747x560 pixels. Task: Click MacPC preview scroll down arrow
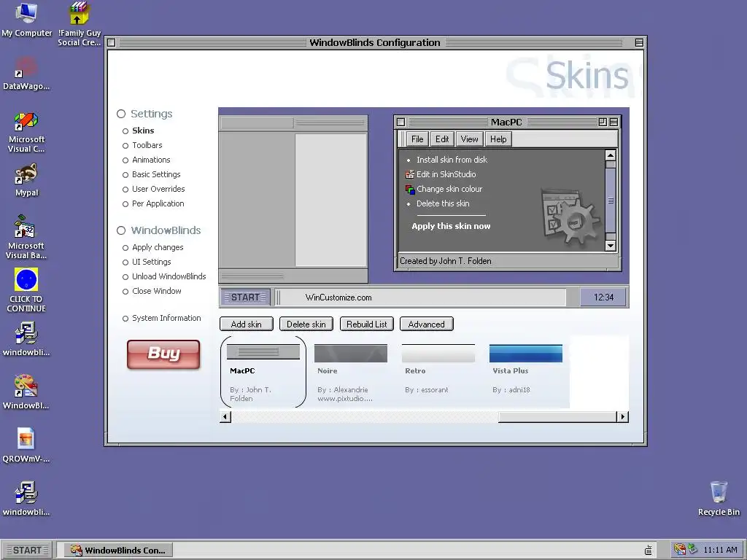tap(611, 246)
